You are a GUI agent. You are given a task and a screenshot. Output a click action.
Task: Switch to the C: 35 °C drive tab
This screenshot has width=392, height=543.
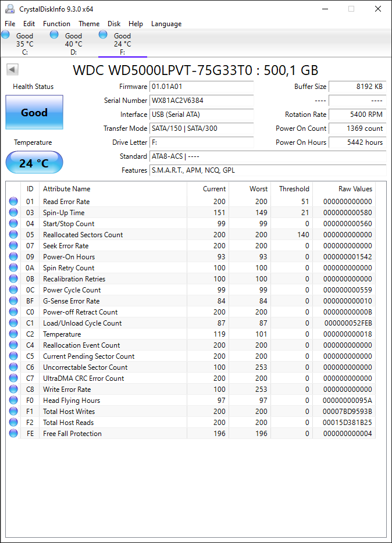click(25, 44)
